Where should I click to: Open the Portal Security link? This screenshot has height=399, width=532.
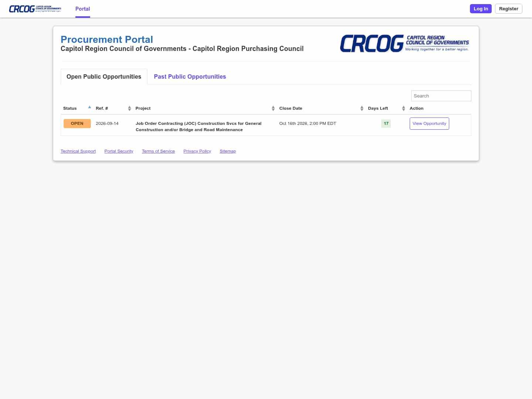pyautogui.click(x=119, y=151)
